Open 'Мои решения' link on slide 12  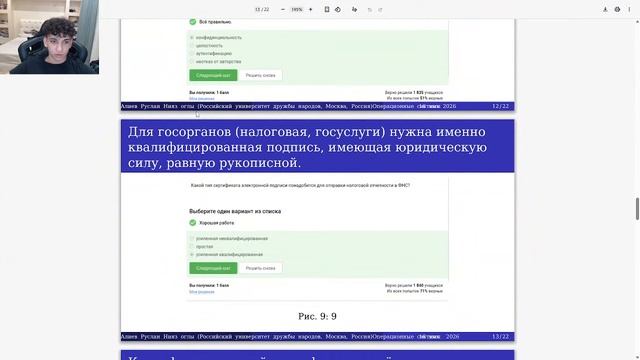coord(202,99)
